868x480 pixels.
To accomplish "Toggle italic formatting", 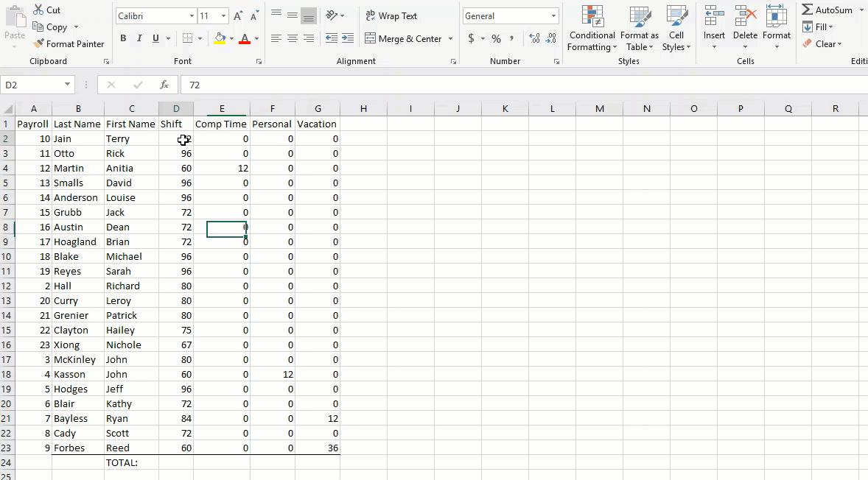I will pos(139,38).
